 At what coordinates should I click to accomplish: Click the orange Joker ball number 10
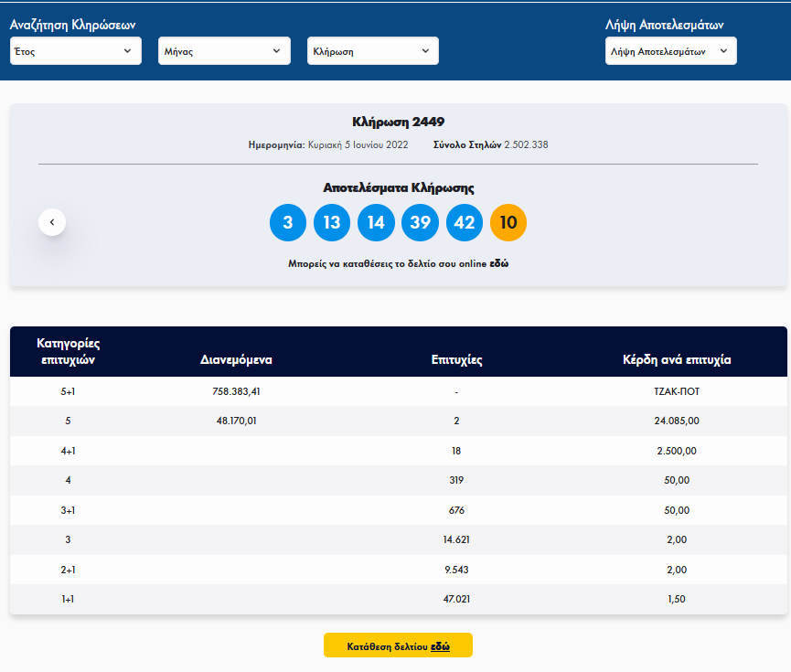(508, 223)
